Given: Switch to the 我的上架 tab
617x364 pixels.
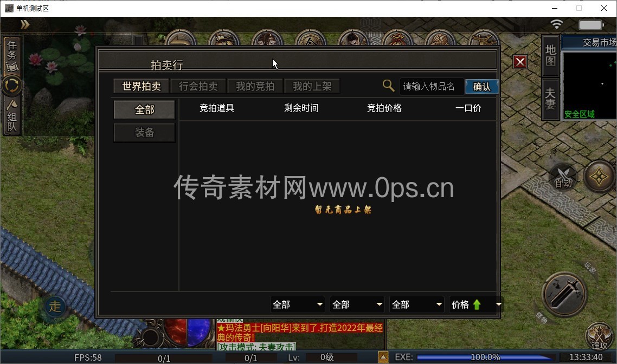Looking at the screenshot, I should tap(312, 86).
